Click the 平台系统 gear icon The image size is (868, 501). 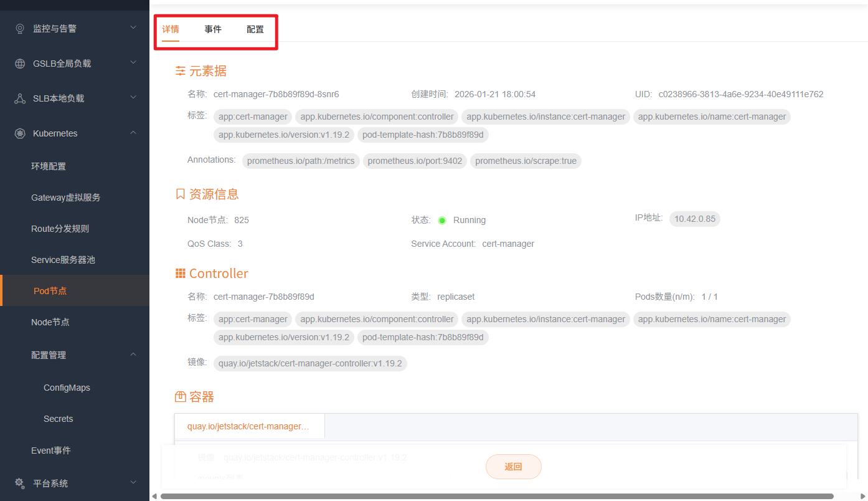[x=19, y=483]
